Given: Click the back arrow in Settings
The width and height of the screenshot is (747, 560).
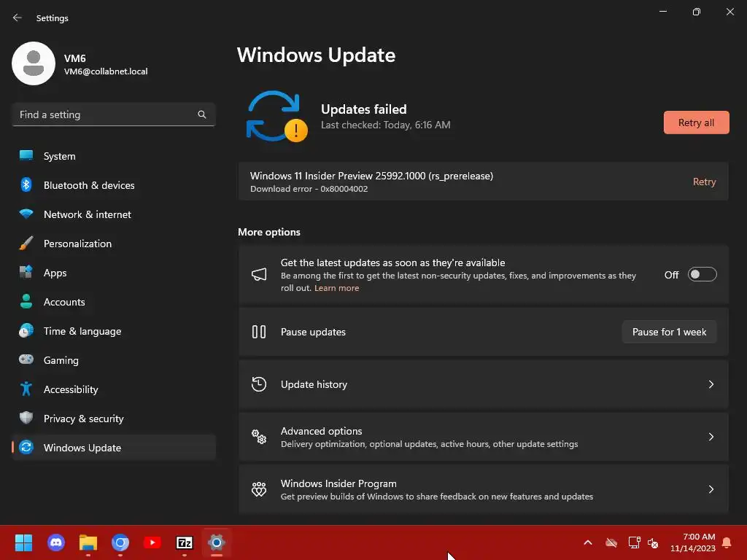Looking at the screenshot, I should (18, 17).
